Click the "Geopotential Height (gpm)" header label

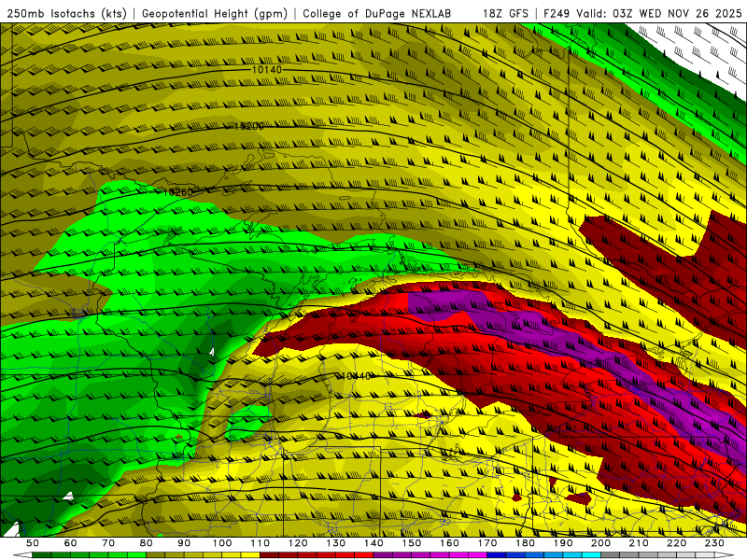tap(215, 14)
